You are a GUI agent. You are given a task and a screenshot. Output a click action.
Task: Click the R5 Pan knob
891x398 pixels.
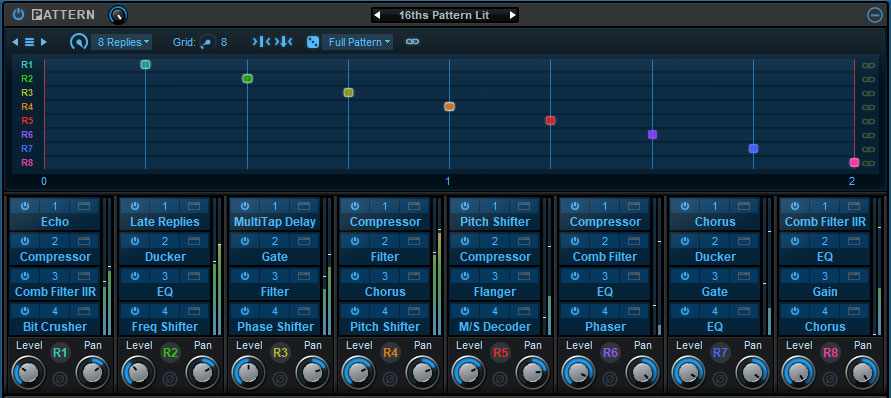(532, 373)
